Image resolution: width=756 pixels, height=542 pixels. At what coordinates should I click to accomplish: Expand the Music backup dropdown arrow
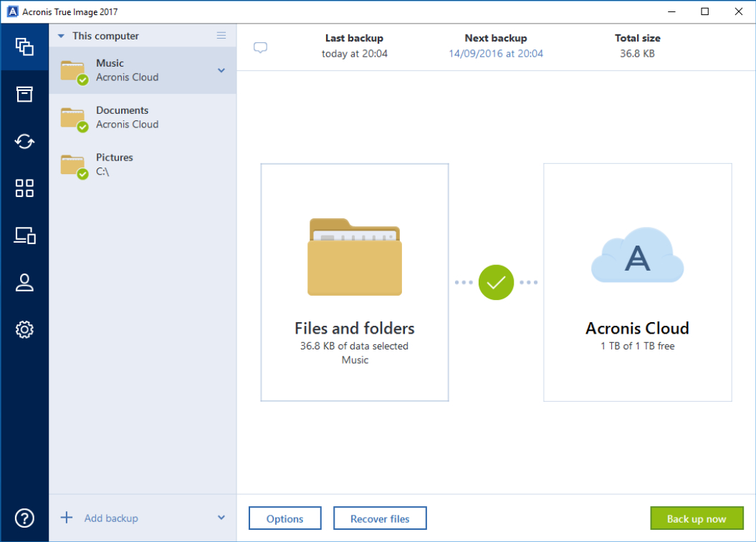[221, 70]
